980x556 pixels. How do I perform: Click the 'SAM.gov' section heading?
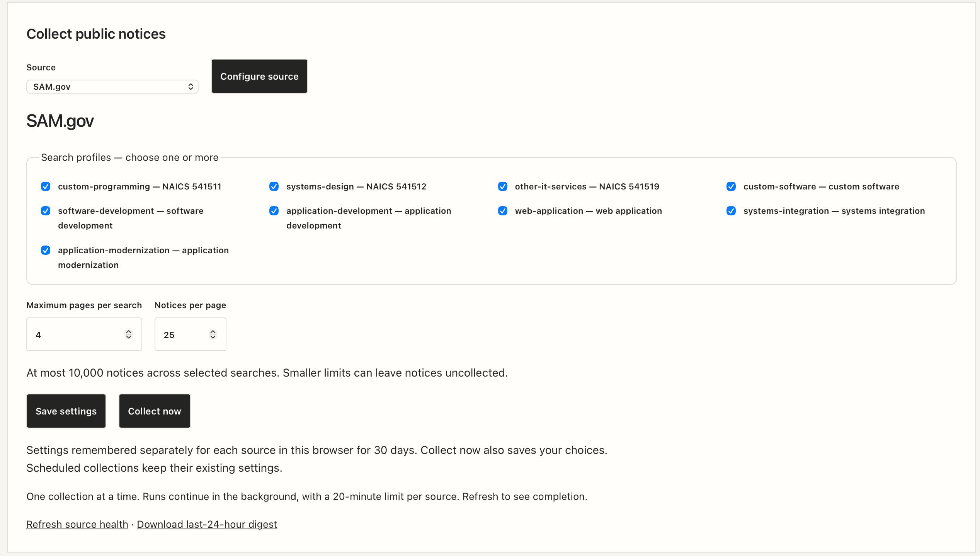[60, 121]
